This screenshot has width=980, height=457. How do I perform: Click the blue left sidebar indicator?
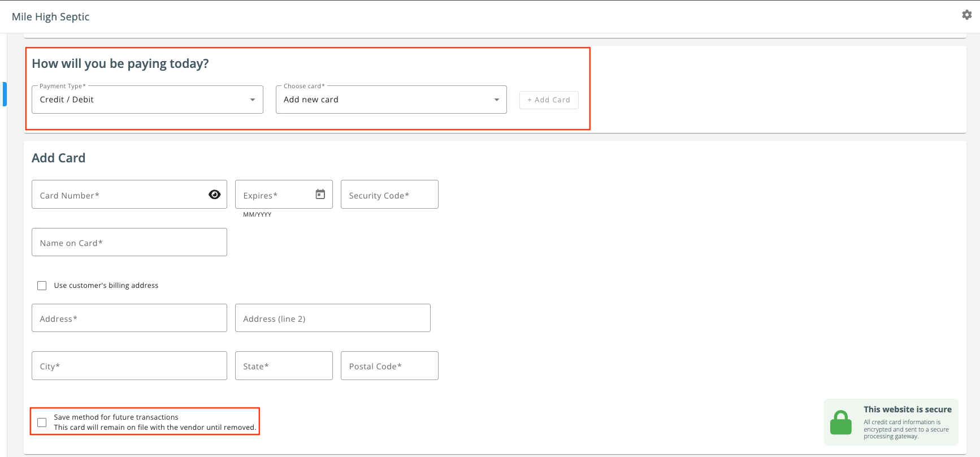(x=5, y=94)
